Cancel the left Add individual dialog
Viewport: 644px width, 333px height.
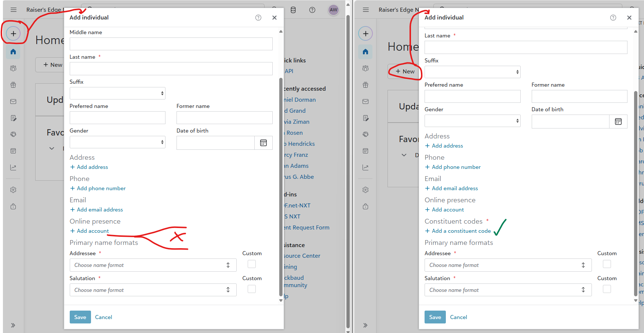[103, 317]
